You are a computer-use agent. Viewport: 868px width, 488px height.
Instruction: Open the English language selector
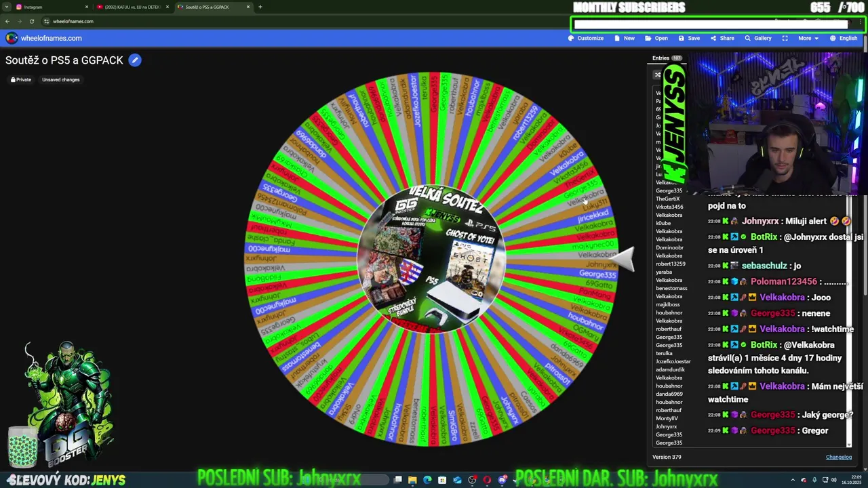point(844,38)
